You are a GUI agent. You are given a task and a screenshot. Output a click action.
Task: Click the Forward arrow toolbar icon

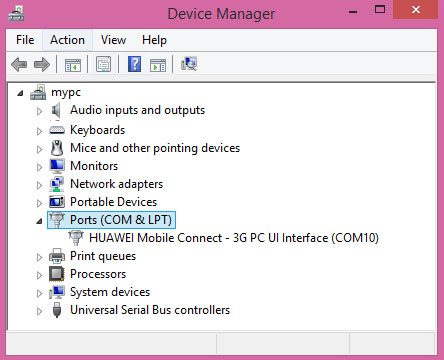click(42, 64)
